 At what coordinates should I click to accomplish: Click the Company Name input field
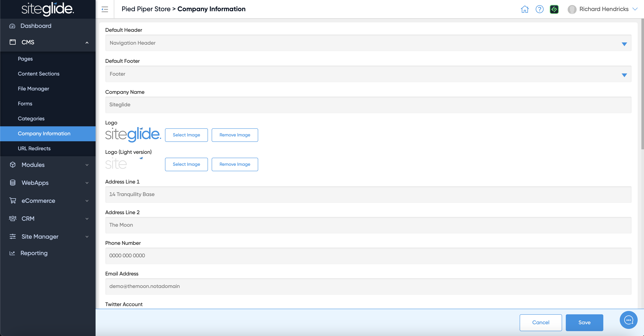(x=368, y=105)
